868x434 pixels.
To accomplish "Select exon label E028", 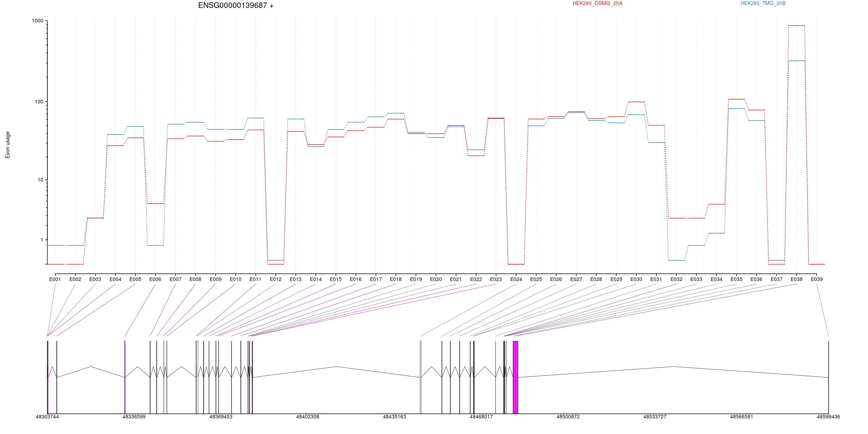I will tap(596, 279).
